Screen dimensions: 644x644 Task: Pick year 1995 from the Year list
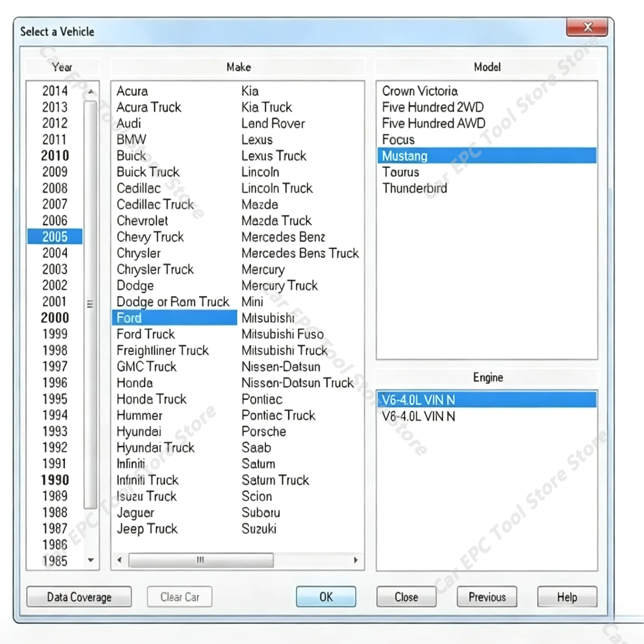(55, 399)
